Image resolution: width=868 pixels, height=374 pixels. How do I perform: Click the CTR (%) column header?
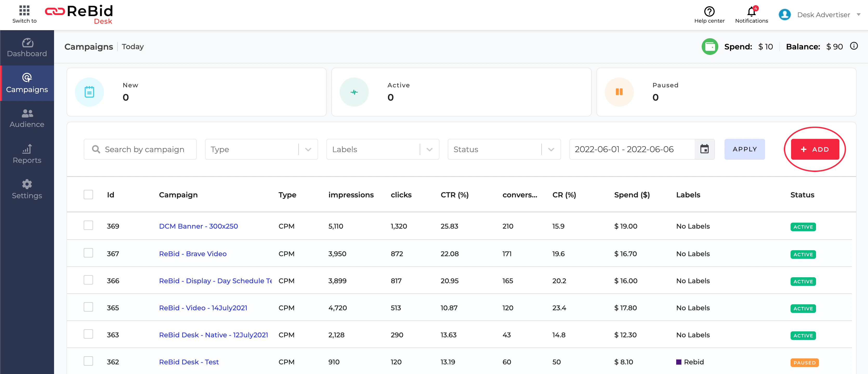(x=455, y=195)
